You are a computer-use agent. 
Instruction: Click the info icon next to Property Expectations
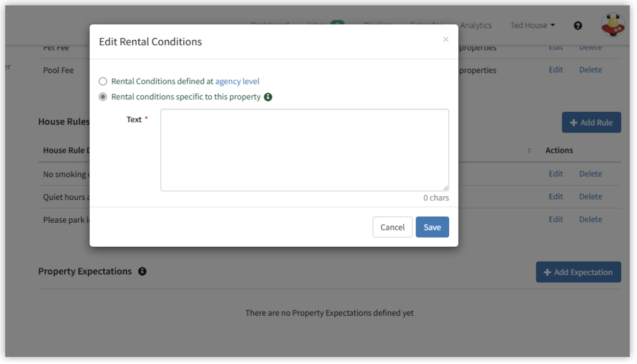point(143,271)
